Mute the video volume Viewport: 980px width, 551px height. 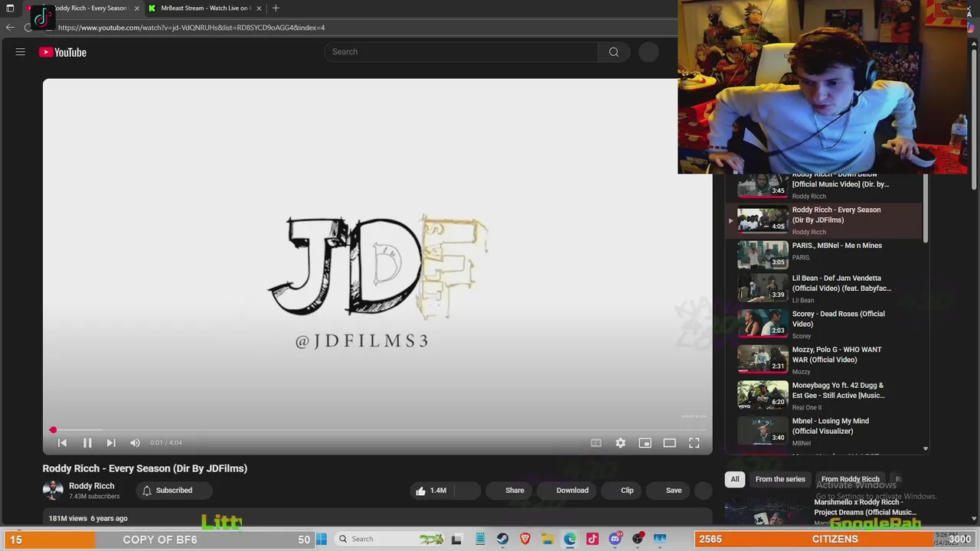(x=136, y=442)
